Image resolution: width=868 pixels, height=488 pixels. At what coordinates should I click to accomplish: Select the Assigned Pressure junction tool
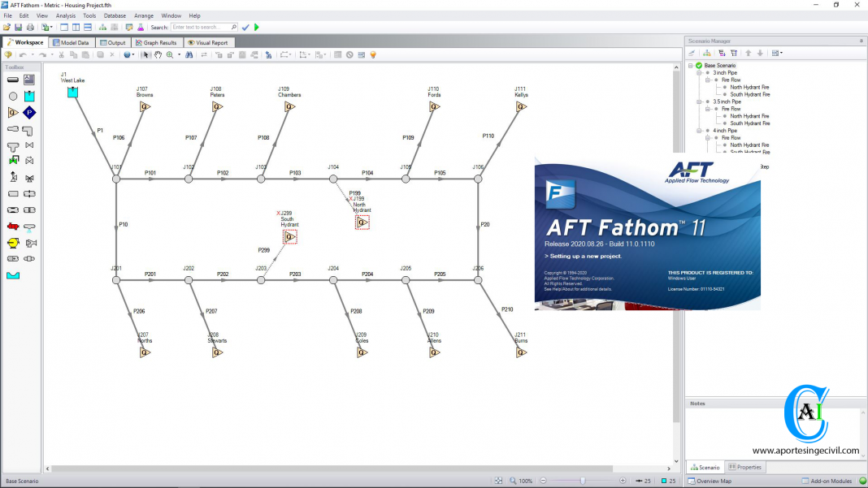(x=28, y=112)
